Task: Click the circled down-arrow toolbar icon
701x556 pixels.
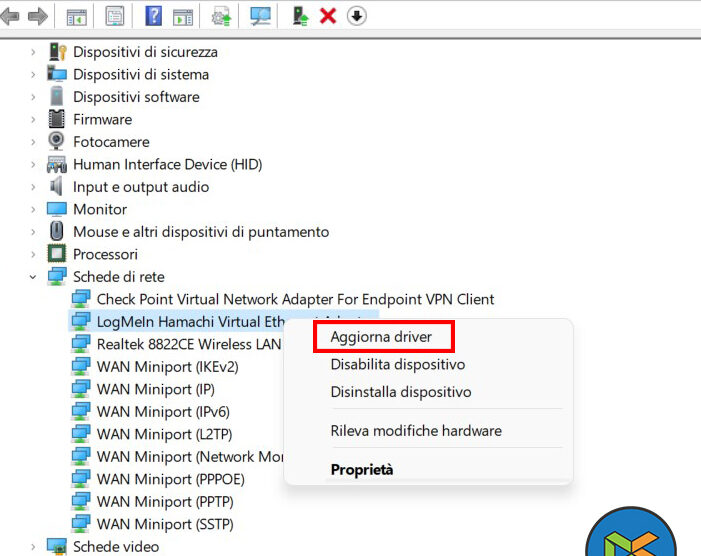Action: point(356,16)
